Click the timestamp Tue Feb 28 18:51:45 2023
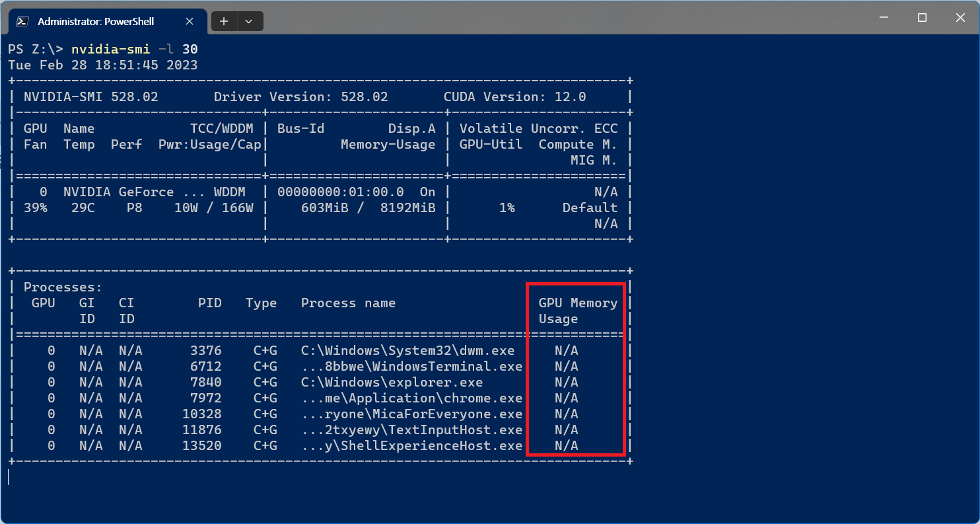This screenshot has height=524, width=980. [103, 65]
